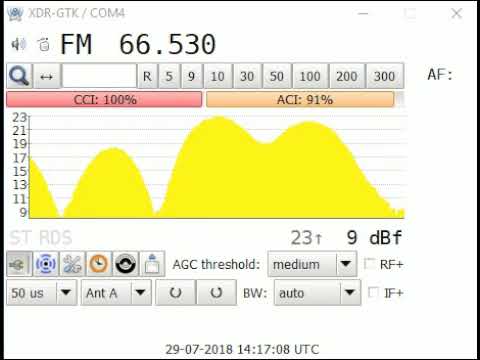Click the FM 66.530 frequency display

coord(138,44)
